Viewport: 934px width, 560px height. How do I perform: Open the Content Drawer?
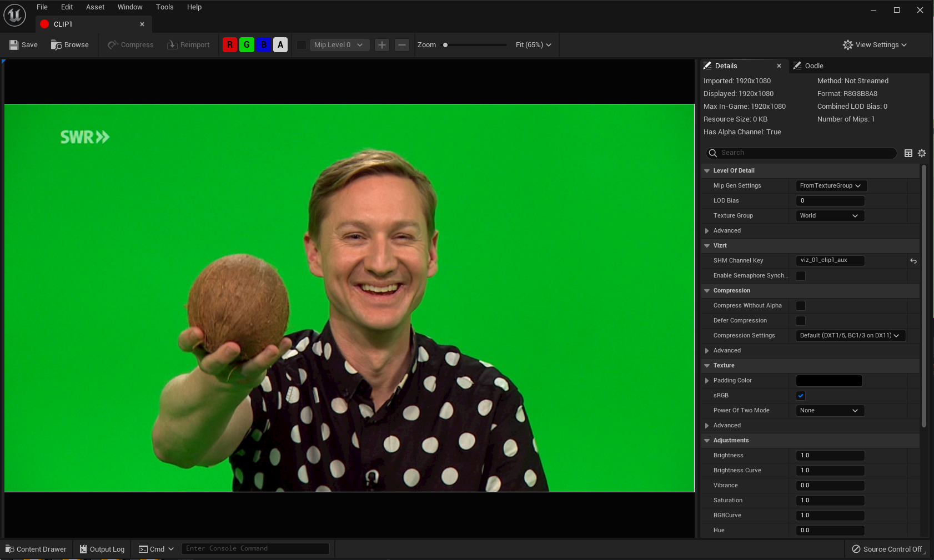(x=36, y=549)
